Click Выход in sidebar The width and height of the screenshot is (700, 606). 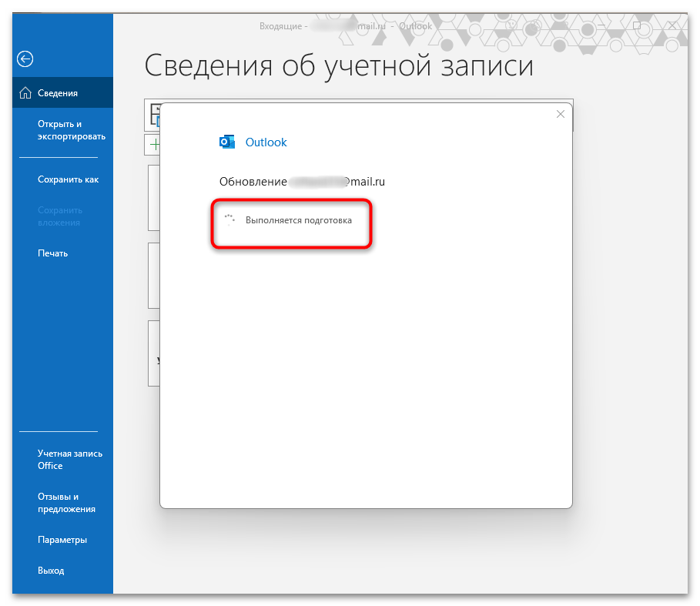pyautogui.click(x=51, y=571)
